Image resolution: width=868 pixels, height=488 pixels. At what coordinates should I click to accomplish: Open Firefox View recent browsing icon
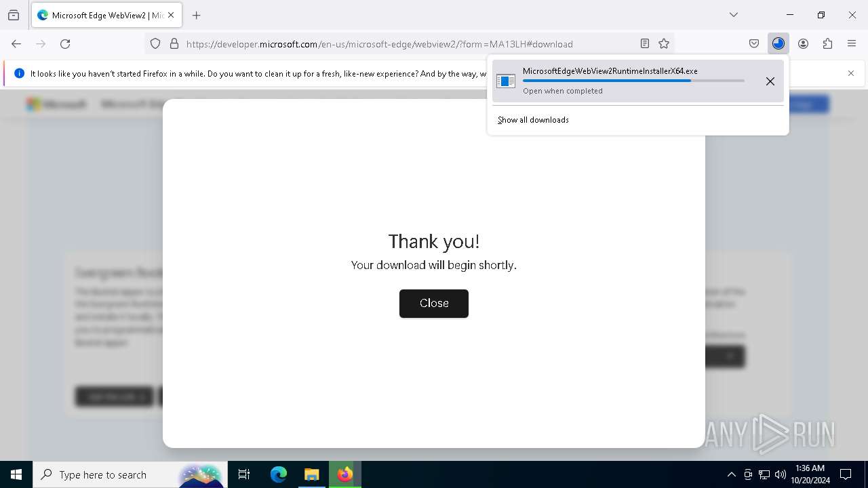tap(14, 15)
